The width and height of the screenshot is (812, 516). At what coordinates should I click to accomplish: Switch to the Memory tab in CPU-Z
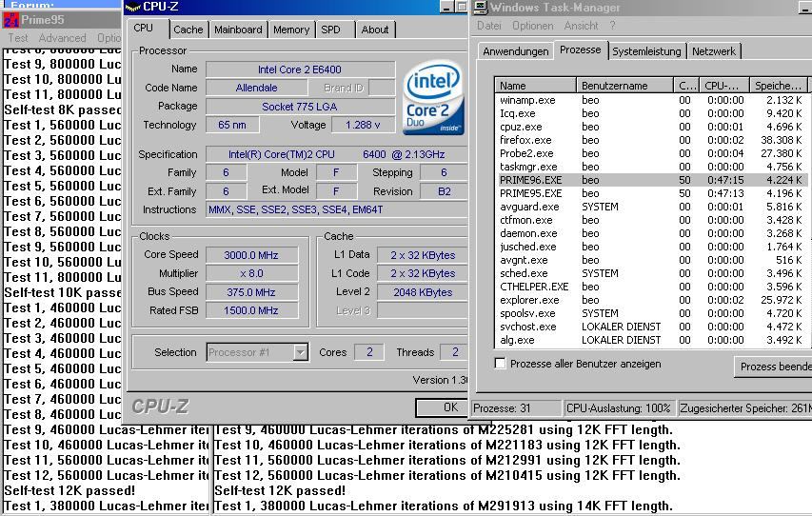(x=291, y=30)
